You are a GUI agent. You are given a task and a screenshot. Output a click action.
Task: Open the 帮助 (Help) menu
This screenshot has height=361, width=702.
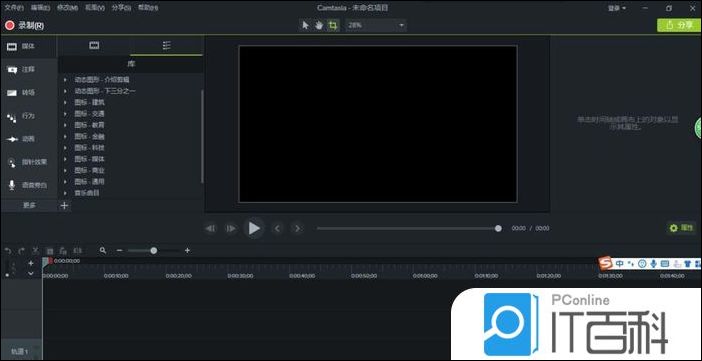[x=148, y=8]
